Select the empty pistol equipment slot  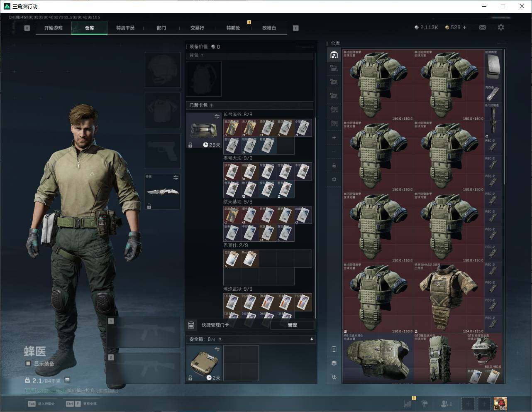pyautogui.click(x=163, y=151)
